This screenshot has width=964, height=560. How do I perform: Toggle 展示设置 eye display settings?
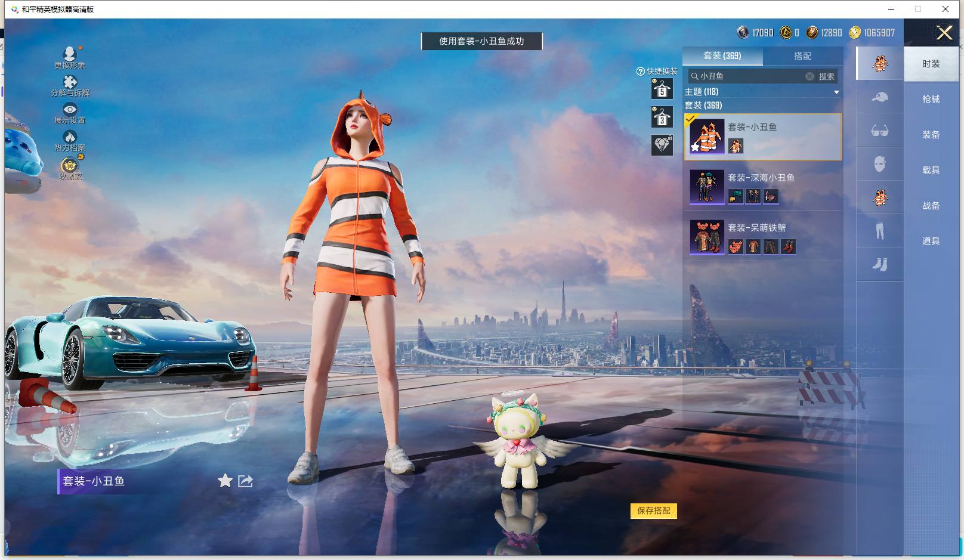(70, 109)
